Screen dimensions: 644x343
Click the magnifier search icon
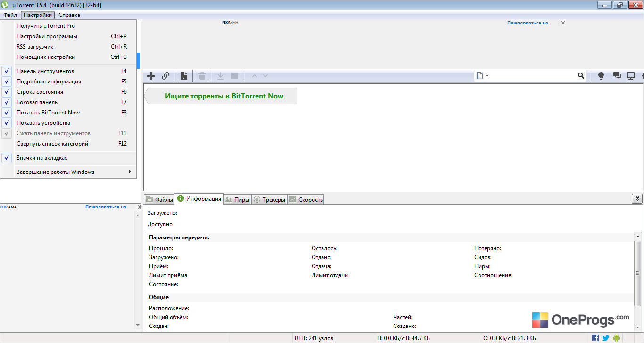[x=581, y=76]
